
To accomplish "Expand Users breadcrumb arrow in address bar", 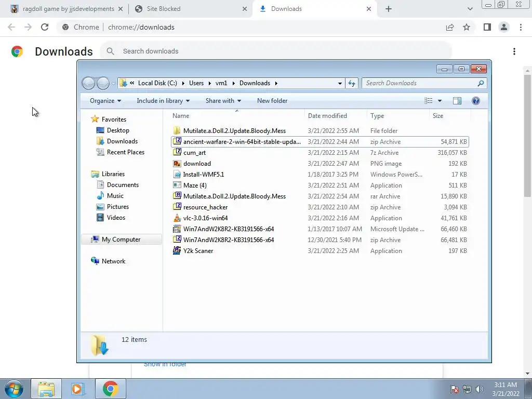I will point(210,83).
